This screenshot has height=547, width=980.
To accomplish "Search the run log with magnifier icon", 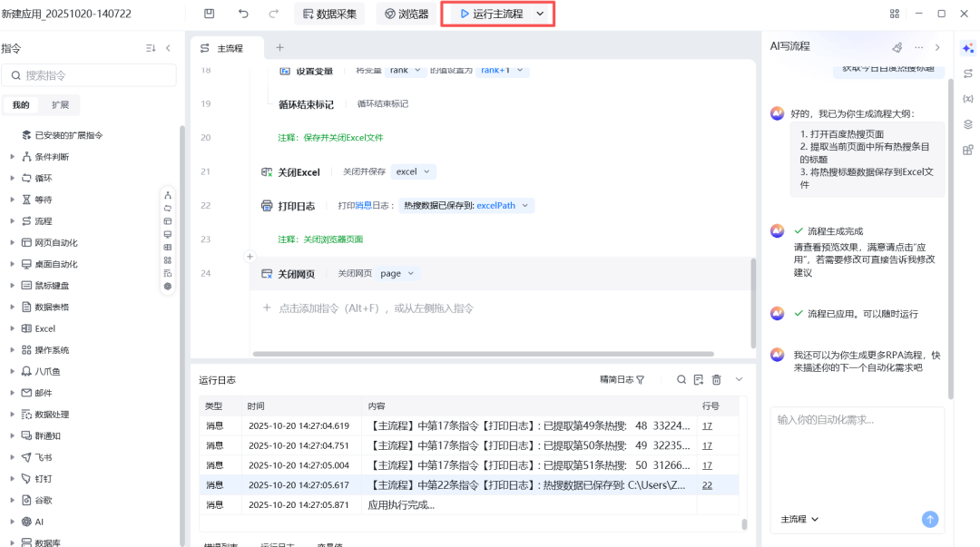I will coord(681,379).
